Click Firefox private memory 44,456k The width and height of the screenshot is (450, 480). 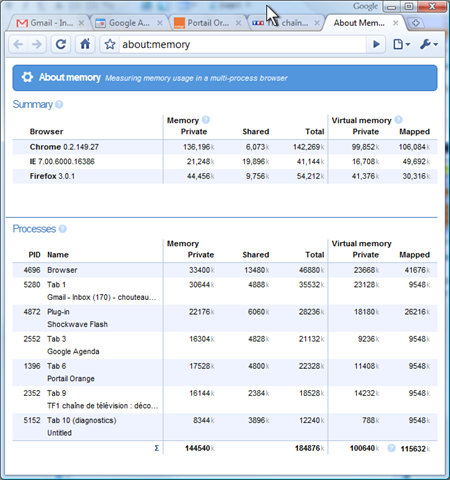[201, 176]
